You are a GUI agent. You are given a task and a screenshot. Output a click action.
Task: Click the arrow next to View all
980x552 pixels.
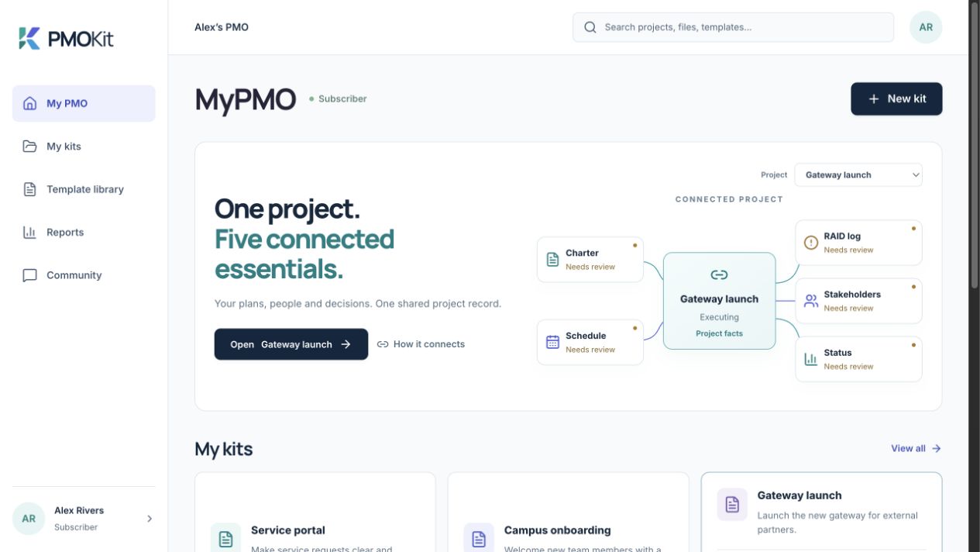click(x=936, y=448)
